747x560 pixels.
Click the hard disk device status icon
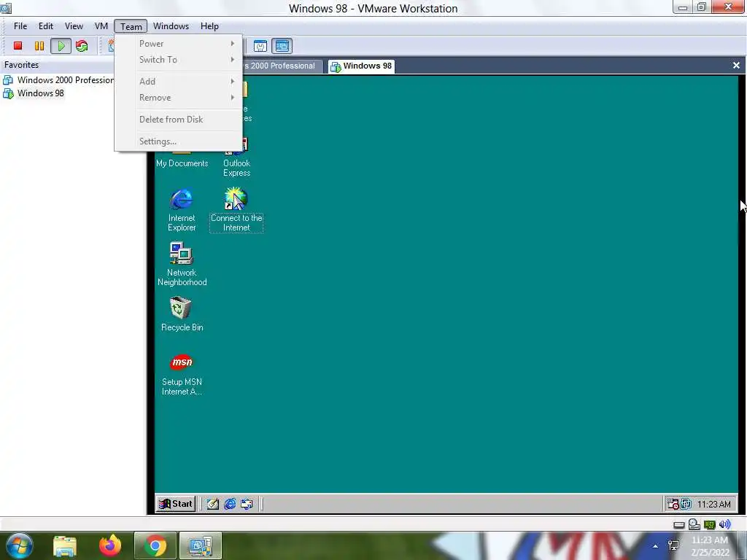[679, 525]
